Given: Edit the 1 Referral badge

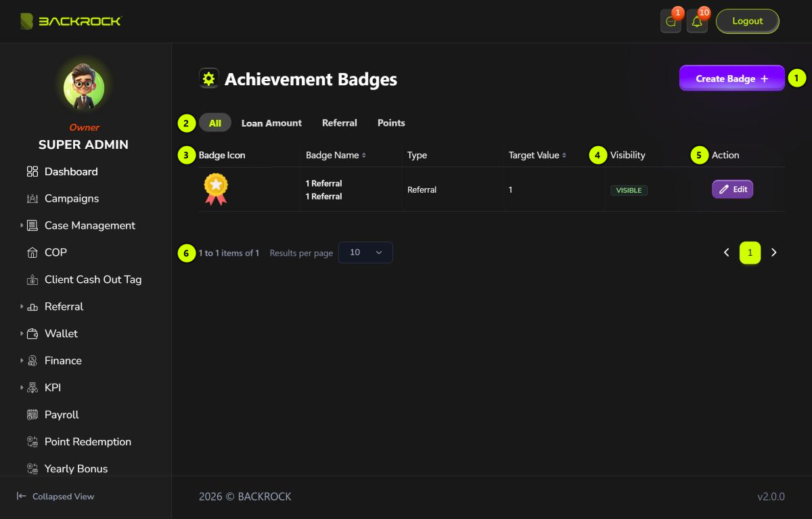Looking at the screenshot, I should click(x=732, y=189).
